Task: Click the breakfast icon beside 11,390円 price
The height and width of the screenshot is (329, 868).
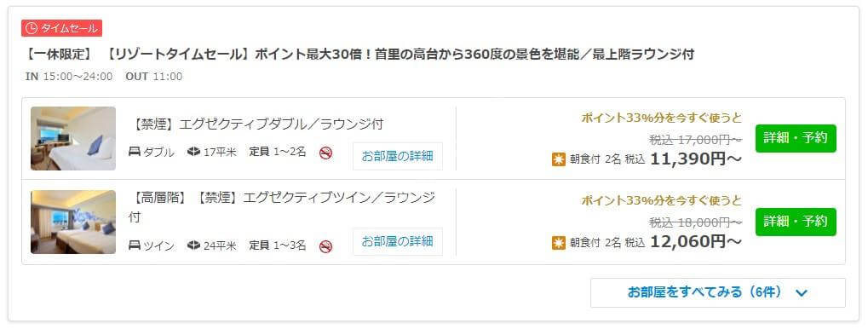Action: [559, 159]
